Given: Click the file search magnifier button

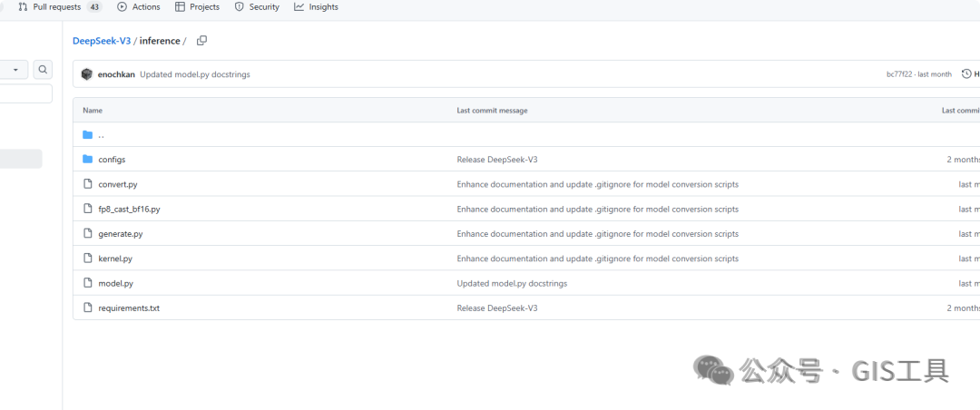Looking at the screenshot, I should click(x=43, y=69).
